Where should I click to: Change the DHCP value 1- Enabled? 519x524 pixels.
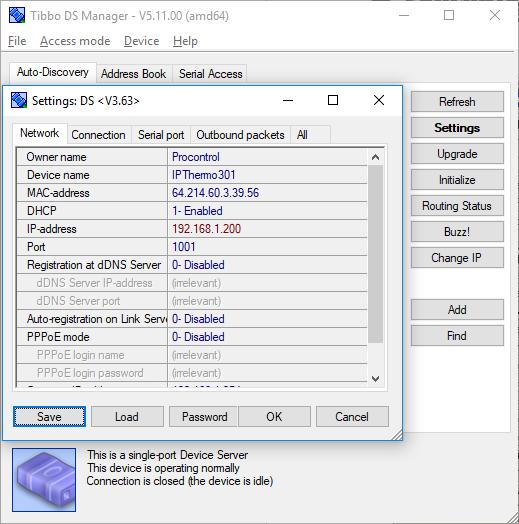(267, 211)
